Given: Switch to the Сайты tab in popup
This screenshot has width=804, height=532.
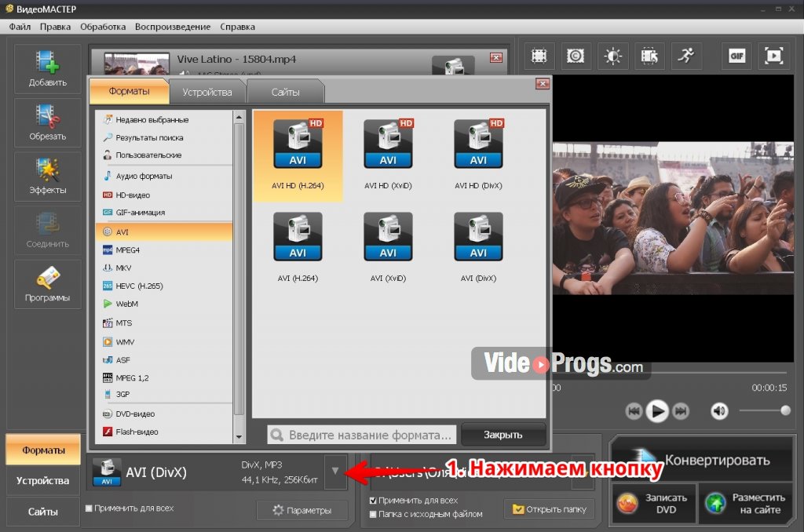Looking at the screenshot, I should tap(285, 93).
